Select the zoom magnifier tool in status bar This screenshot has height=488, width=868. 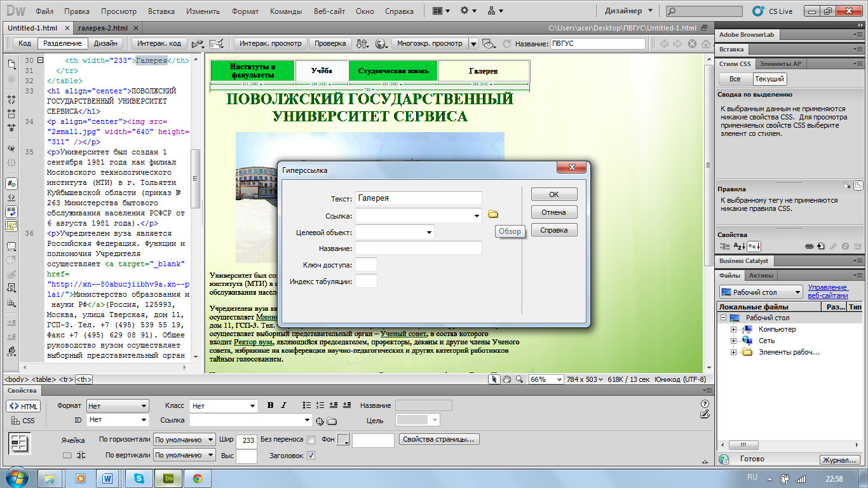pyautogui.click(x=519, y=379)
